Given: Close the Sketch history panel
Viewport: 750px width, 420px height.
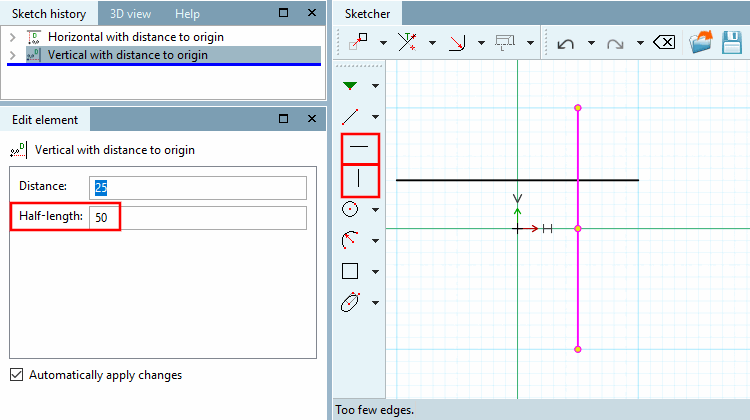Looking at the screenshot, I should [312, 13].
